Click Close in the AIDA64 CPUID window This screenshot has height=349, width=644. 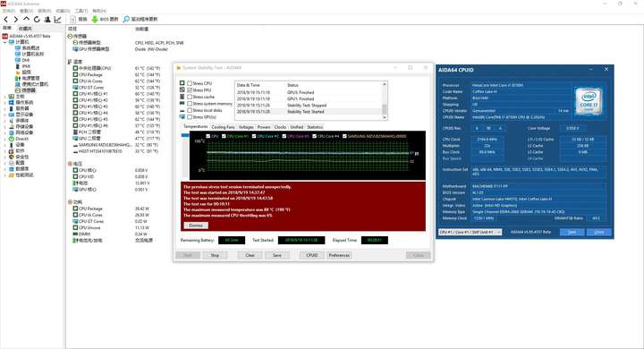[x=598, y=232]
